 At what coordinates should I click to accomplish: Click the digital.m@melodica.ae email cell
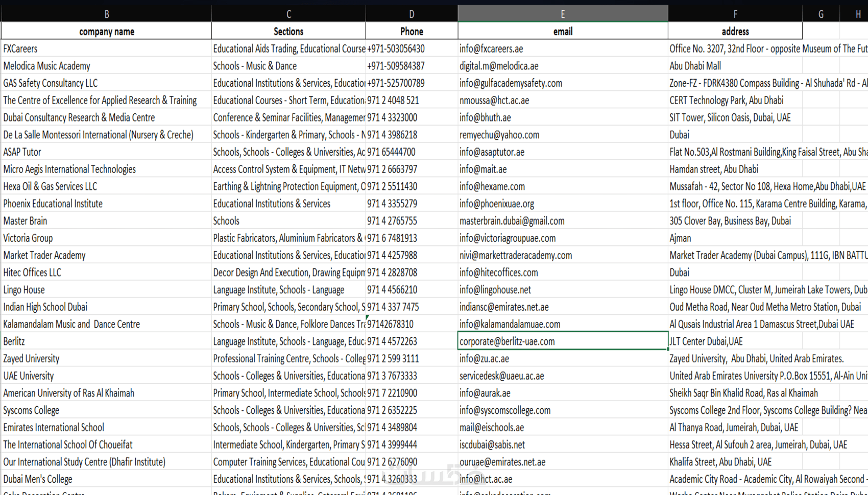click(x=563, y=66)
